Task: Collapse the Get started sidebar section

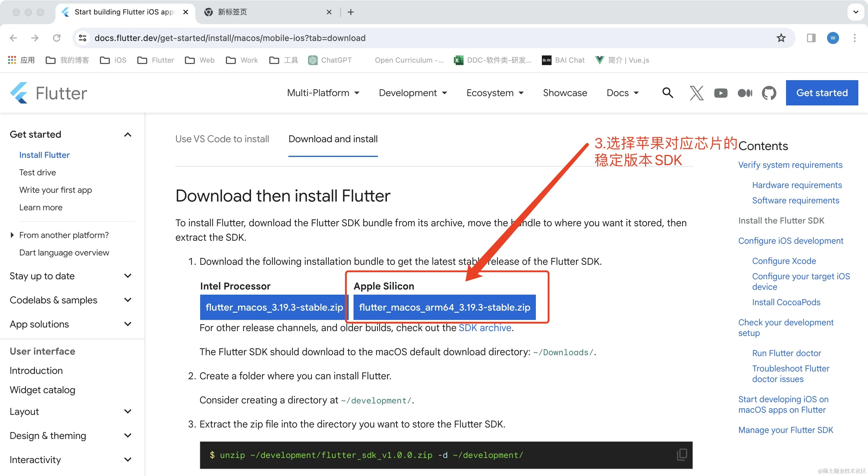Action: pyautogui.click(x=128, y=135)
